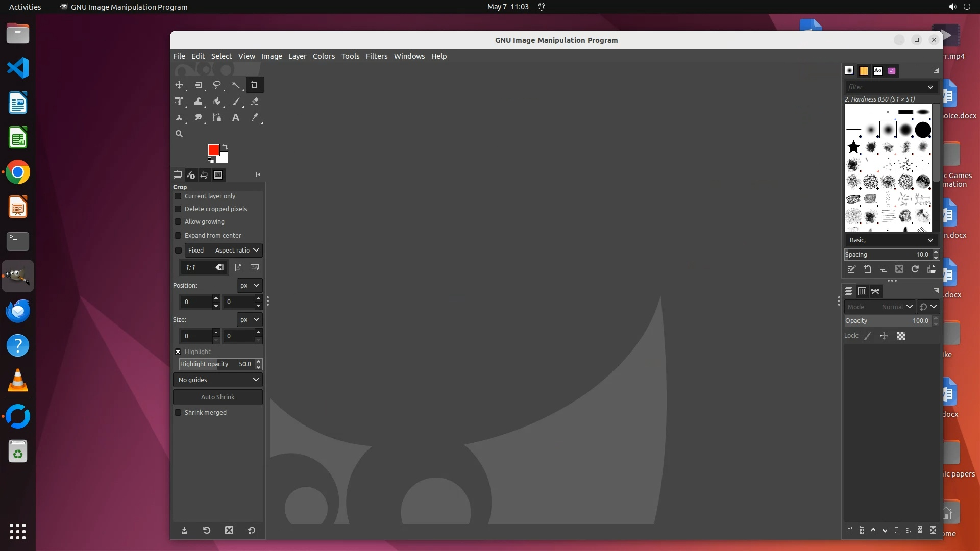Select the Paintbrush tool
The image size is (980, 551).
click(x=236, y=102)
